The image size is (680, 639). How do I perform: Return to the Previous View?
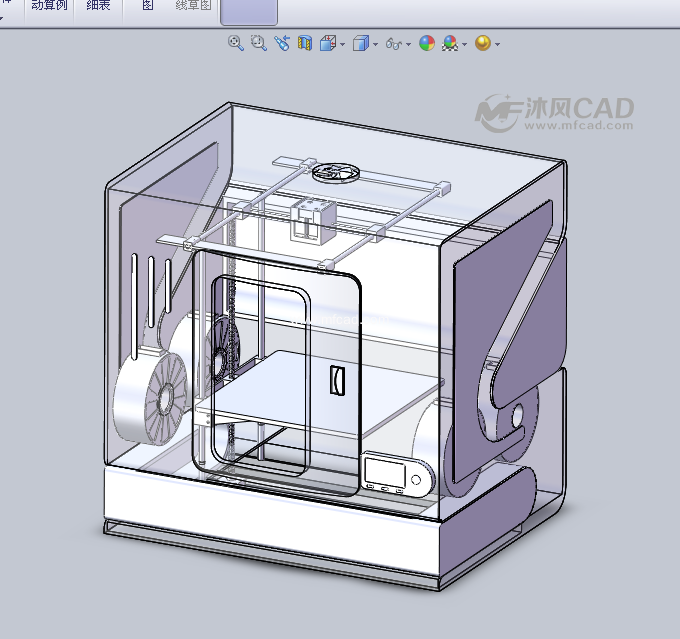coord(282,43)
